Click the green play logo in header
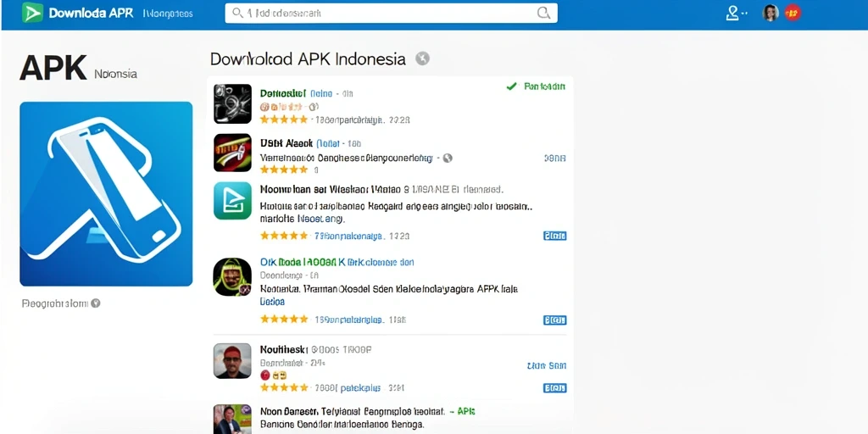Screen dimensions: 868x434 [33, 13]
